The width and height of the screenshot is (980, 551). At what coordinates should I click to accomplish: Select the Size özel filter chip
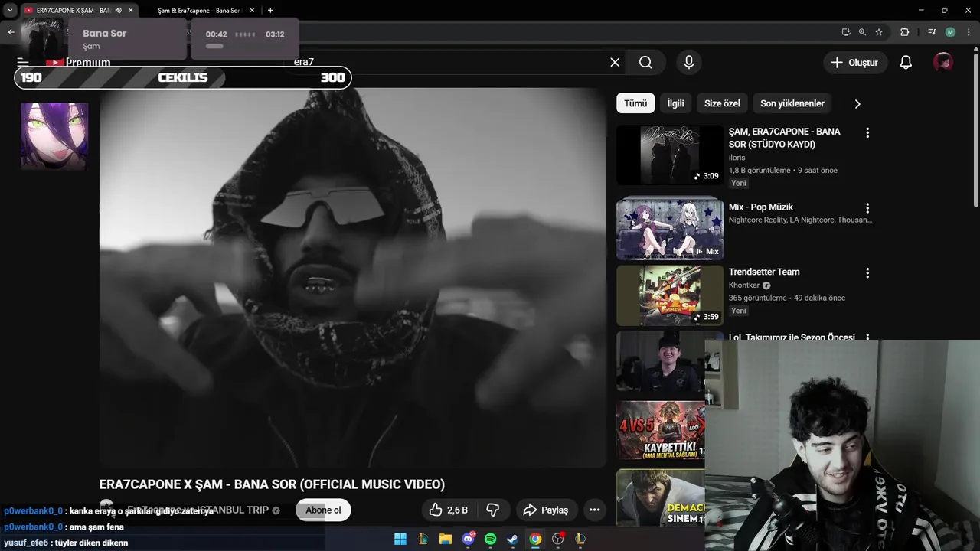[x=722, y=103]
